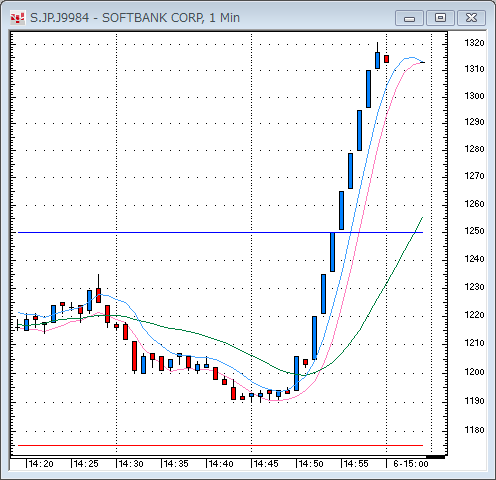
Task: Click the 1210 price axis label
Action: click(474, 343)
